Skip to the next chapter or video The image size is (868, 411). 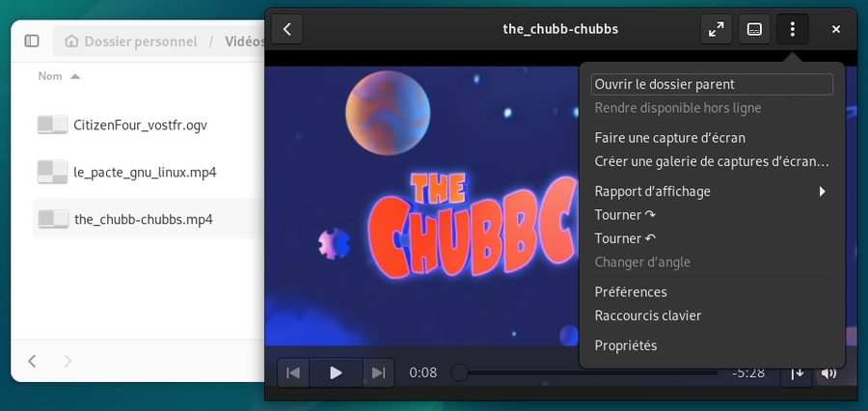click(x=379, y=373)
